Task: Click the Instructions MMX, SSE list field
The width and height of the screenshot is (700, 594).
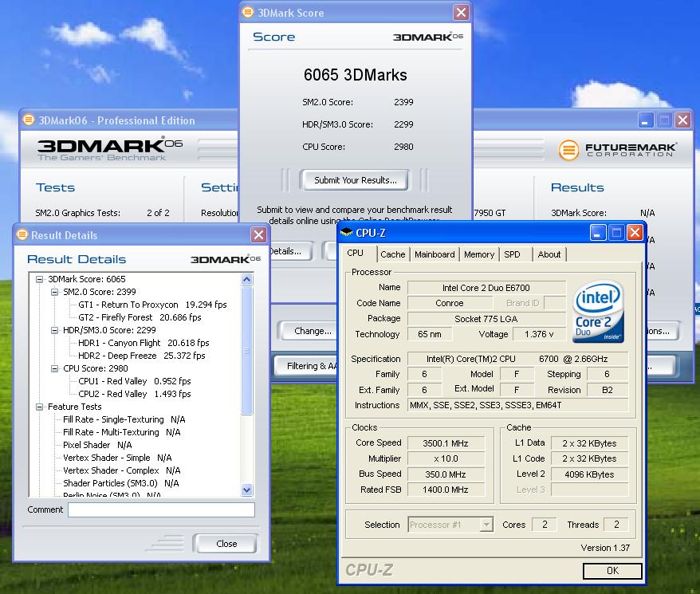Action: pyautogui.click(x=518, y=405)
